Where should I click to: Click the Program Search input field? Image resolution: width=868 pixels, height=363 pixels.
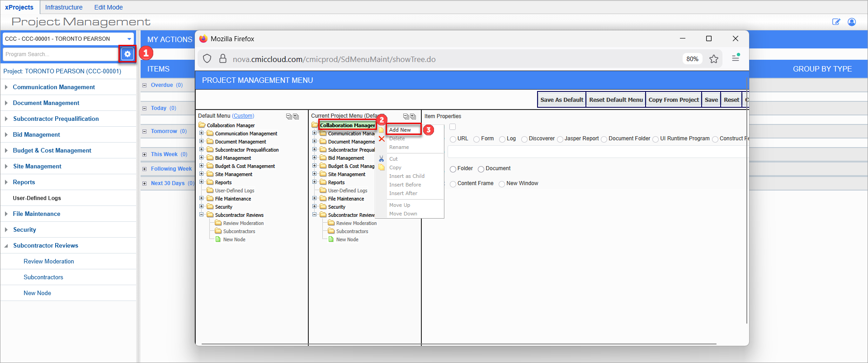coord(60,54)
